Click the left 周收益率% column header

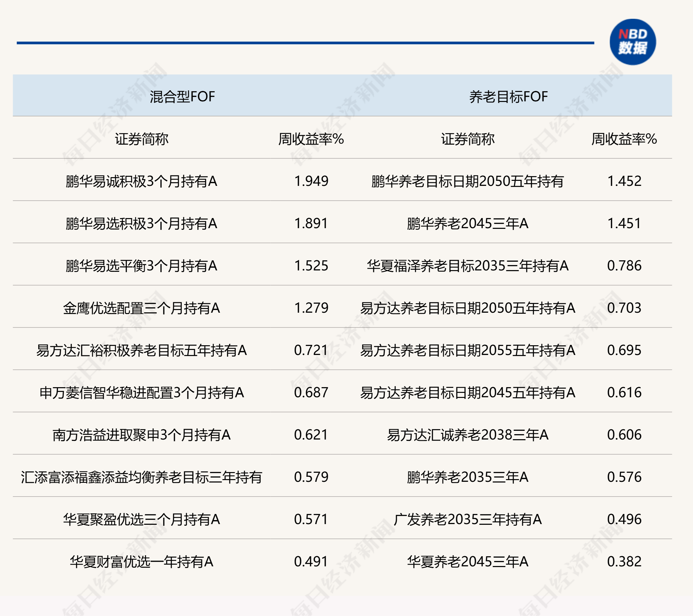point(311,139)
